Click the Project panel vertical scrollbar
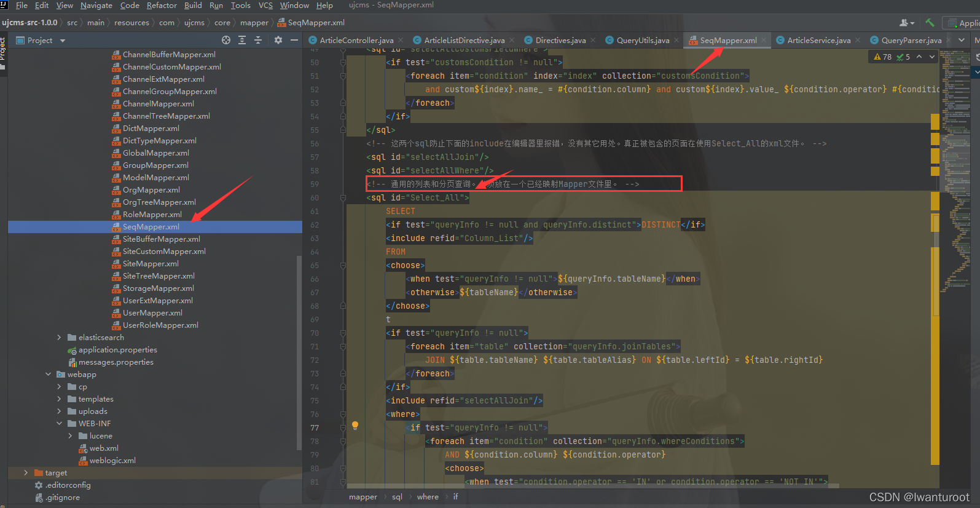This screenshot has width=980, height=508. click(x=299, y=354)
